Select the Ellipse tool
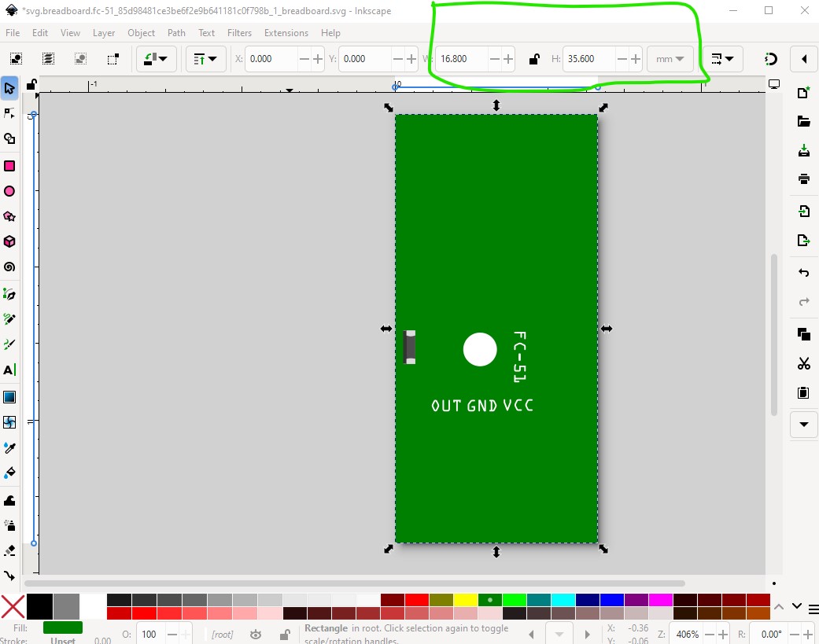The height and width of the screenshot is (644, 819). point(9,191)
